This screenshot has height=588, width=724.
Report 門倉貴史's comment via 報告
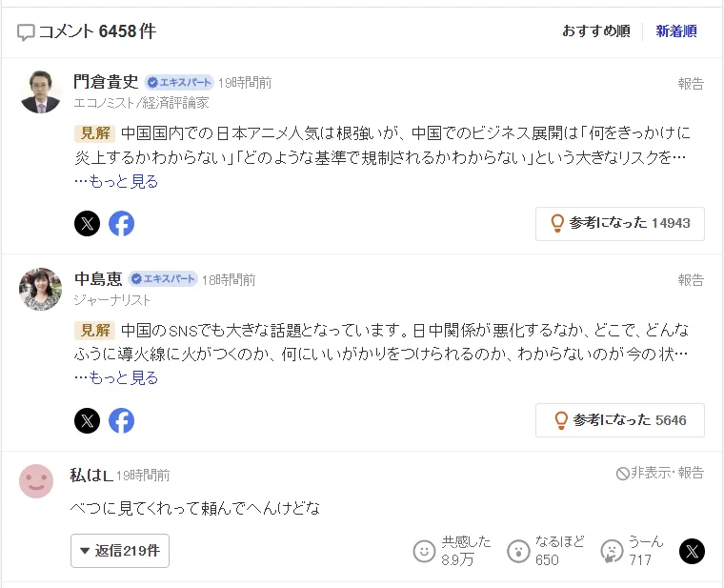(x=691, y=84)
